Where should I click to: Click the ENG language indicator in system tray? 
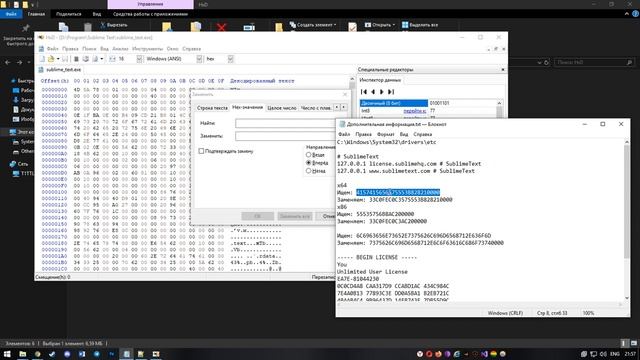pos(615,354)
